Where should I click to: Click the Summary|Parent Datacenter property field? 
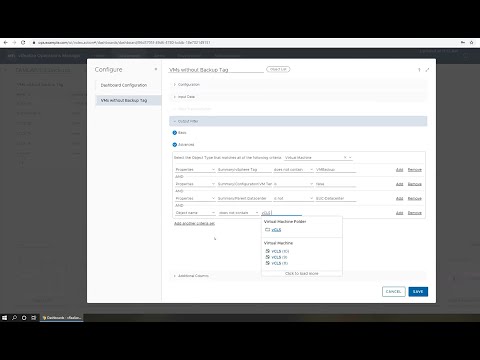(x=244, y=198)
